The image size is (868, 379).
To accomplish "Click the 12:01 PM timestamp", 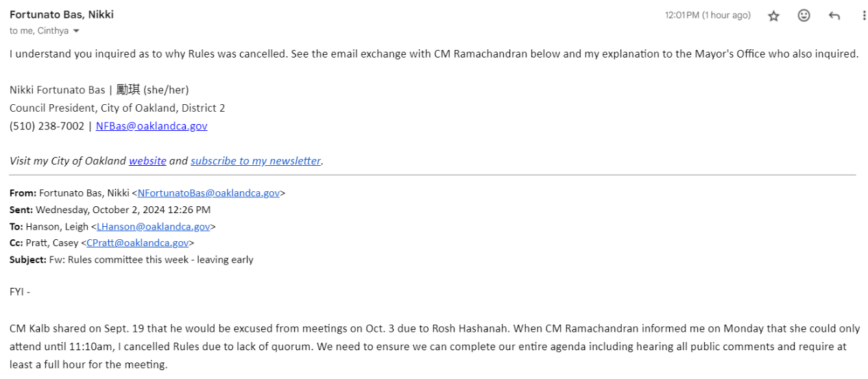I will pos(708,15).
